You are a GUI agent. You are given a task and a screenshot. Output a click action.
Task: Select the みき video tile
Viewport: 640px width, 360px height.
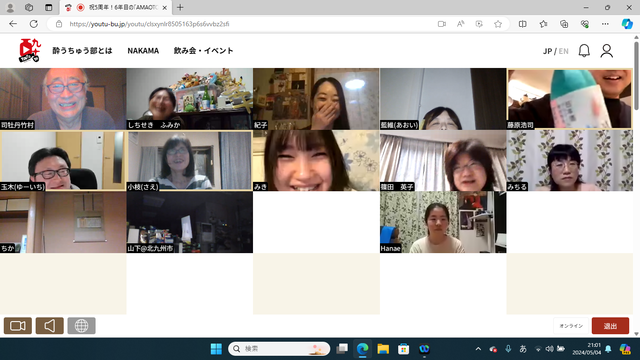pyautogui.click(x=316, y=160)
